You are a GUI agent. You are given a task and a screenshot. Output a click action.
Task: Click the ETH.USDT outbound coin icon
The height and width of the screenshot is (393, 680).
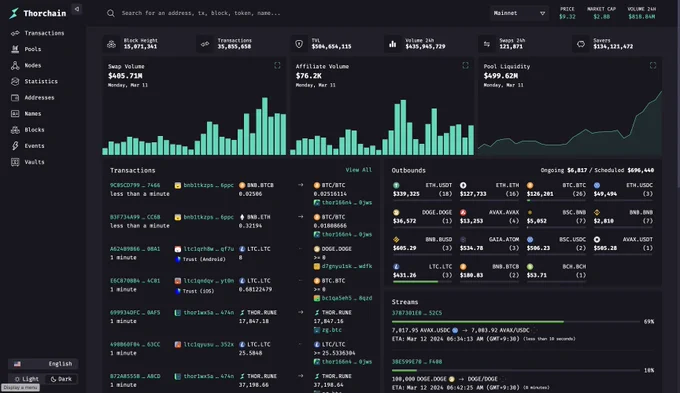[x=396, y=185]
